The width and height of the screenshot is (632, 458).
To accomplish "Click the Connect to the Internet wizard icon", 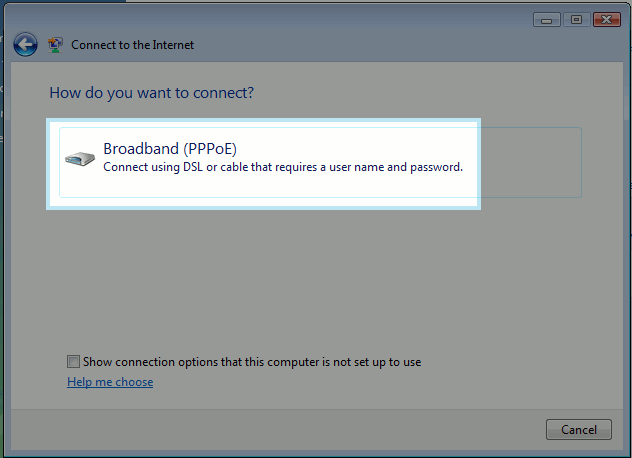I will (x=56, y=45).
